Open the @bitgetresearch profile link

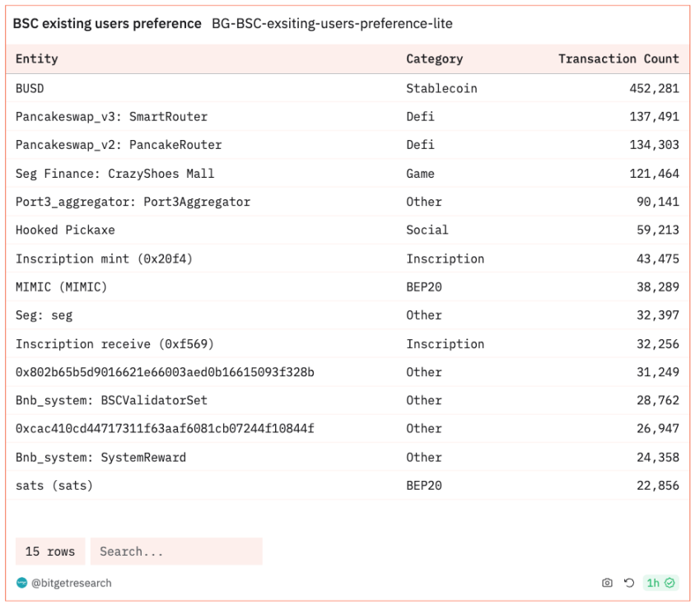(x=71, y=583)
